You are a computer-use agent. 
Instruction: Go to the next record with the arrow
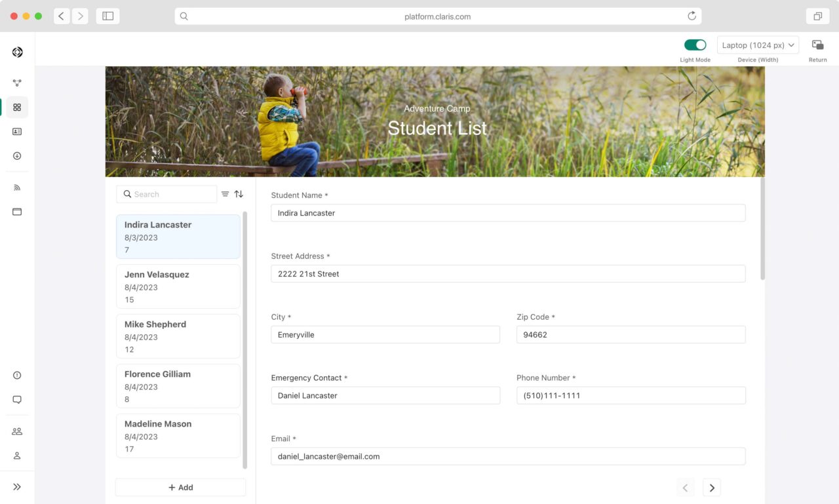[712, 487]
